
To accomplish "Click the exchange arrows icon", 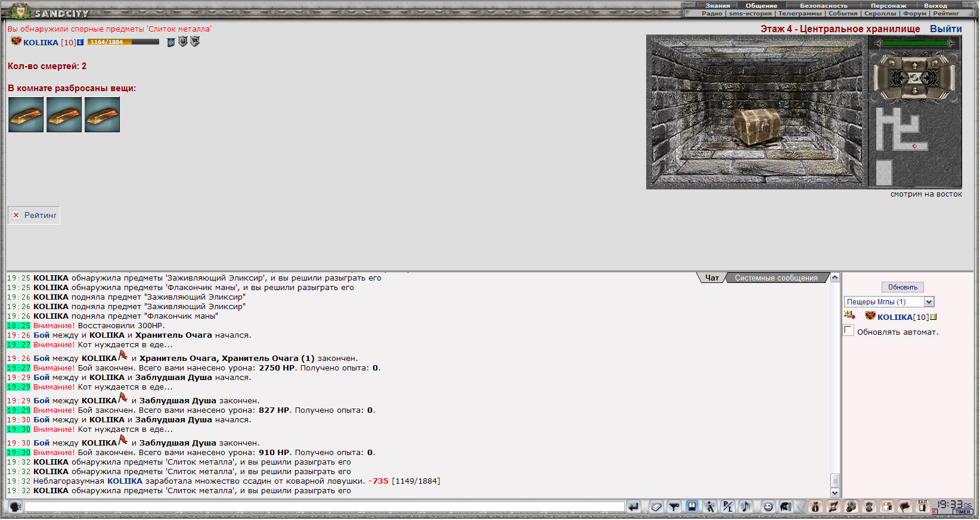I will pos(833,507).
